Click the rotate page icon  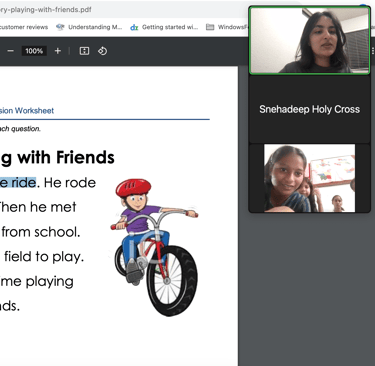tap(102, 51)
